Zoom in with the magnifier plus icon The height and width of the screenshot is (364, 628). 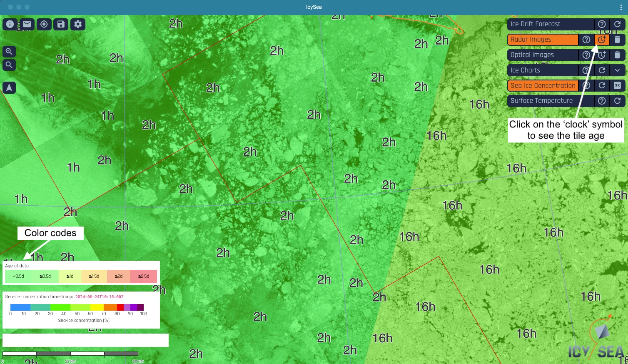9,51
